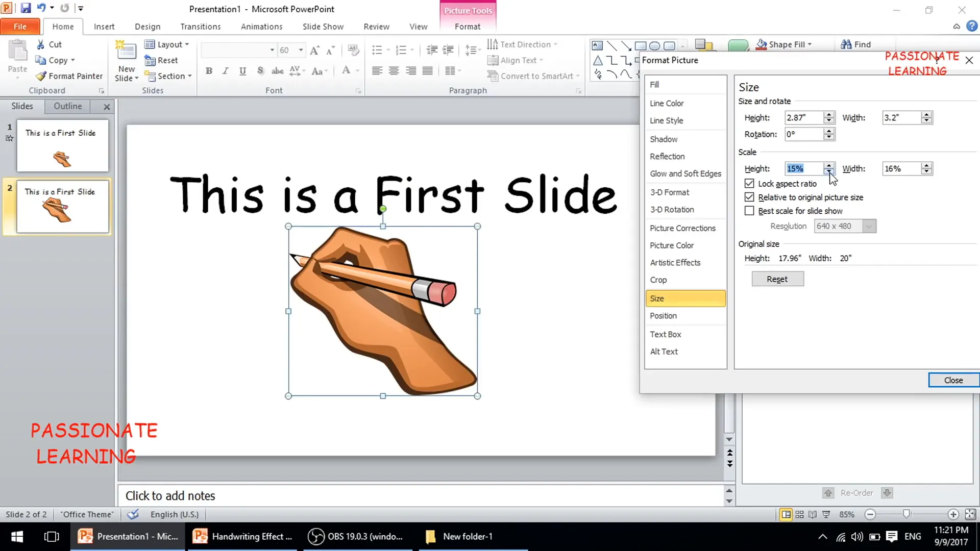
Task: Align text left in Paragraph group
Action: (377, 71)
